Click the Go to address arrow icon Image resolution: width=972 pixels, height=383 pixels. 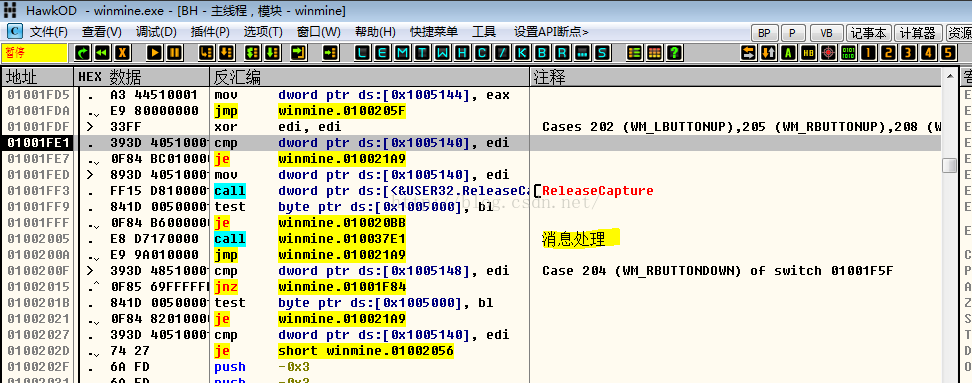(x=331, y=53)
